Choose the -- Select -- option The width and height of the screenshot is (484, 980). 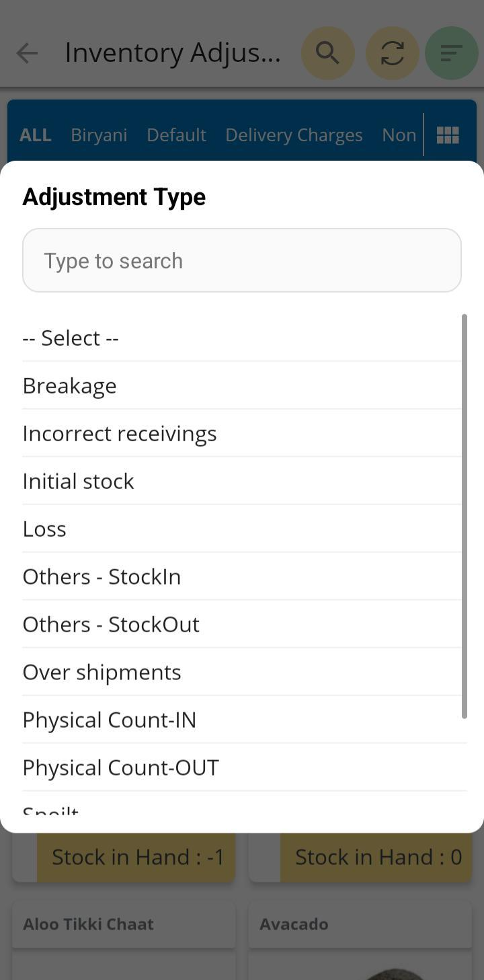[71, 338]
